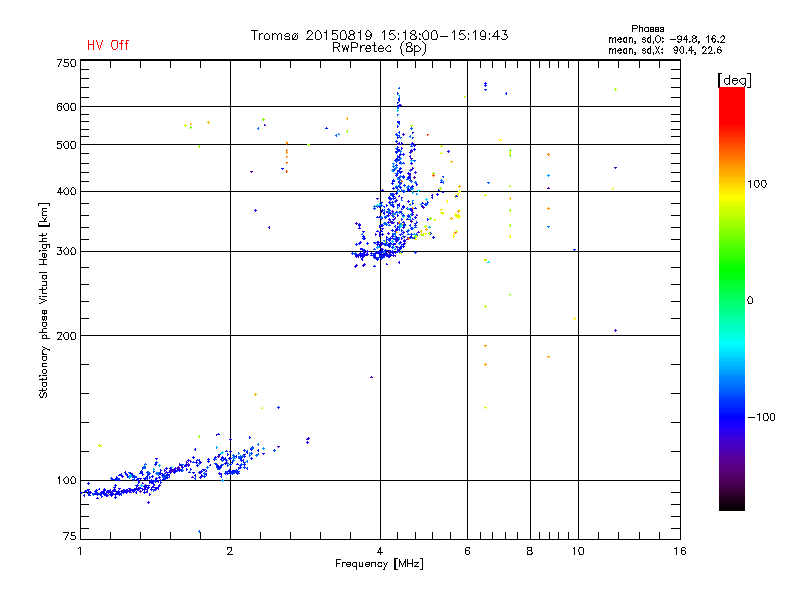The image size is (800, 600).
Task: Click the y-axis tick label '200'
Action: pos(66,336)
